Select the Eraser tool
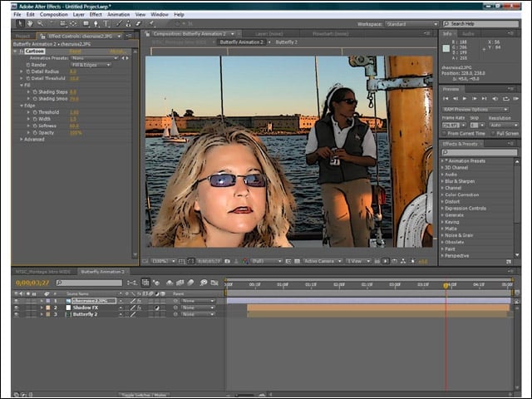 [139, 23]
